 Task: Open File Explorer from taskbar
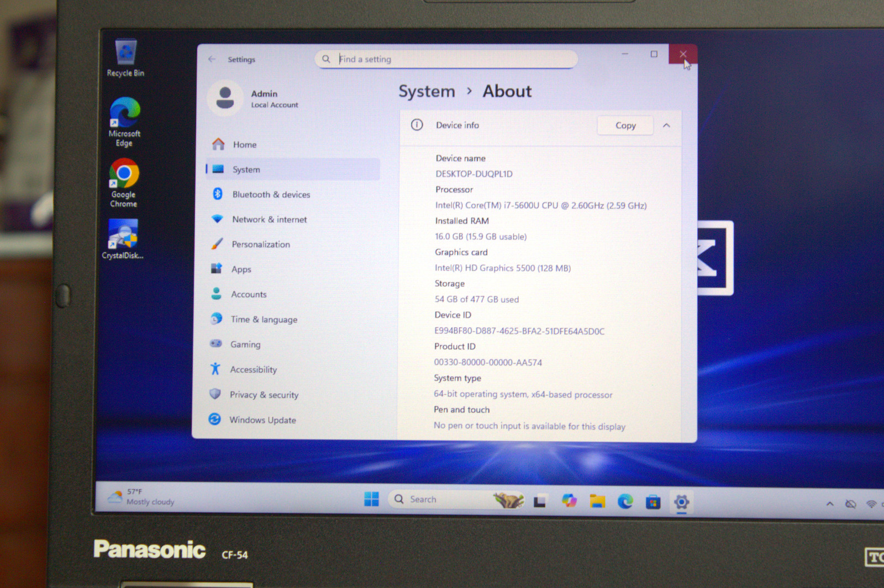tap(597, 501)
